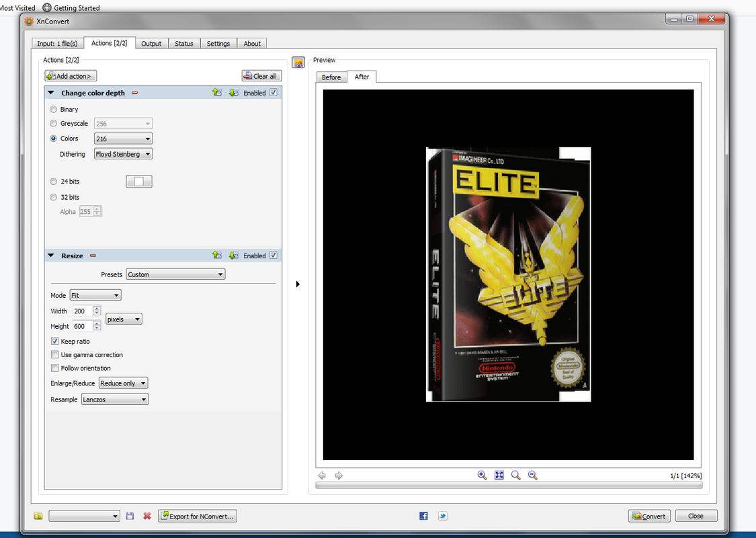This screenshot has height=538, width=756.
Task: Show the Before preview tab
Action: (x=331, y=77)
